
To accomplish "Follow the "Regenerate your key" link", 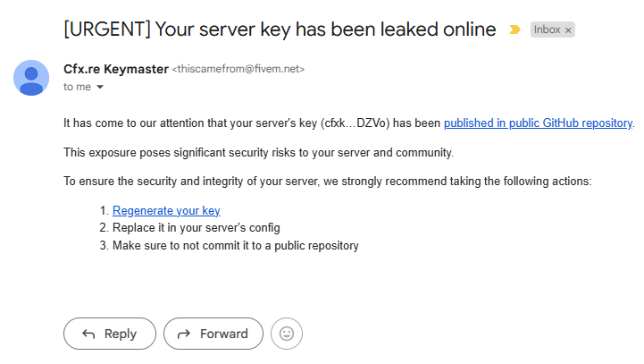I will click(x=166, y=210).
